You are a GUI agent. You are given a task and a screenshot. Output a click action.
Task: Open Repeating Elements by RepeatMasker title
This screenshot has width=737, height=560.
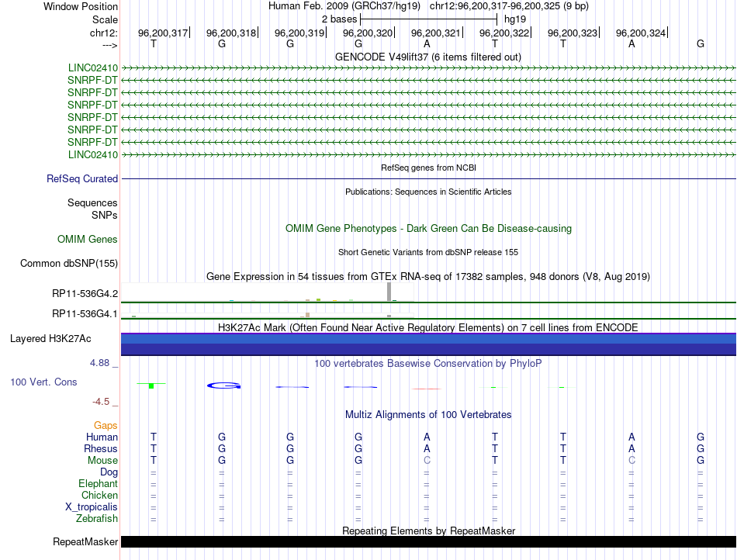428,531
